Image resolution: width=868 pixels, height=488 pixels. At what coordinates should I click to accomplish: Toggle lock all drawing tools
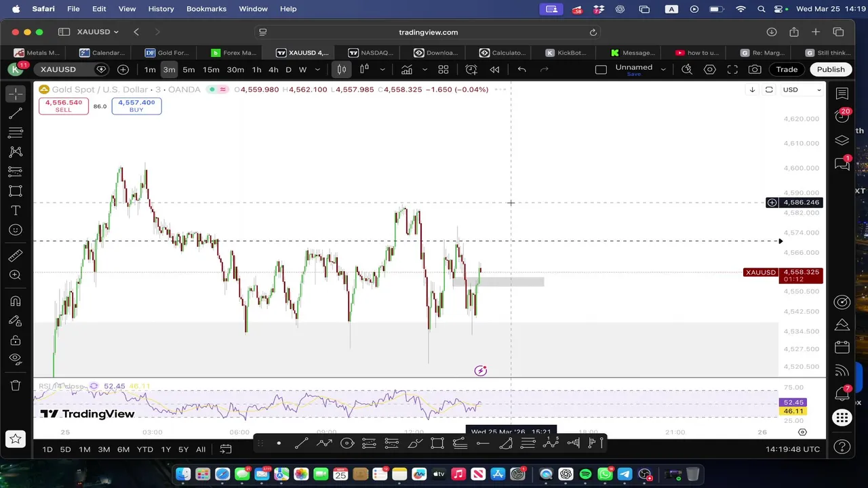[16, 340]
